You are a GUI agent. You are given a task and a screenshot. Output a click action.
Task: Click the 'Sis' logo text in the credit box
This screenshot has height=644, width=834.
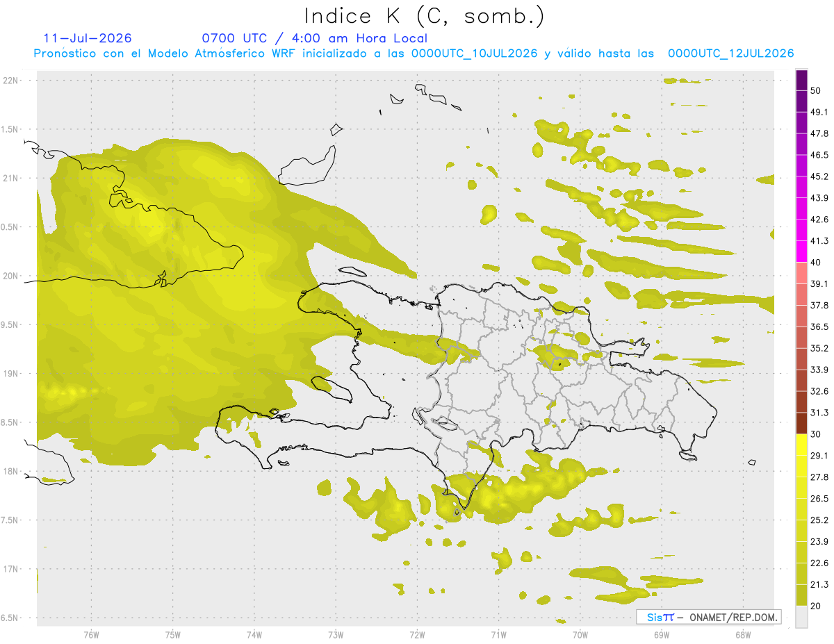tap(654, 617)
